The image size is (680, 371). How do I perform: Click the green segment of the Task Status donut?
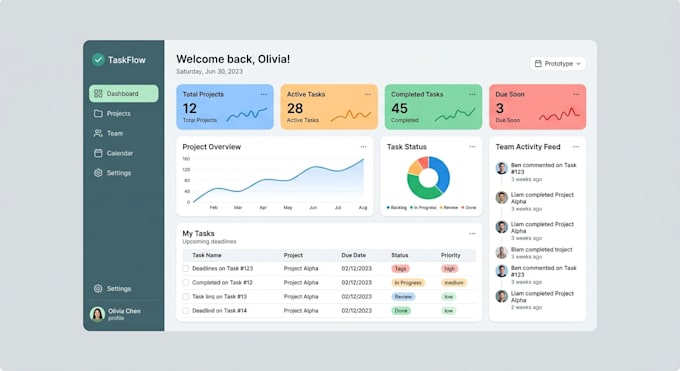click(x=422, y=190)
